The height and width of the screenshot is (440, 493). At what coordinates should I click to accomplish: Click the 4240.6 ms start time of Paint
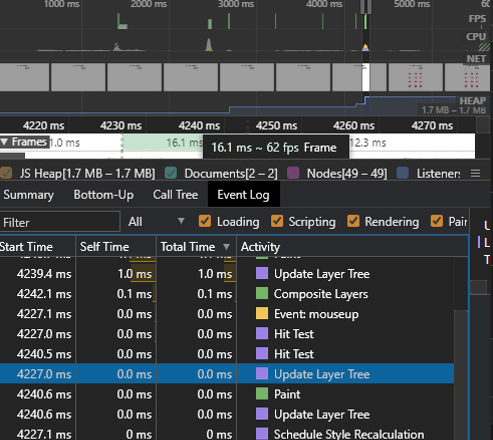44,394
